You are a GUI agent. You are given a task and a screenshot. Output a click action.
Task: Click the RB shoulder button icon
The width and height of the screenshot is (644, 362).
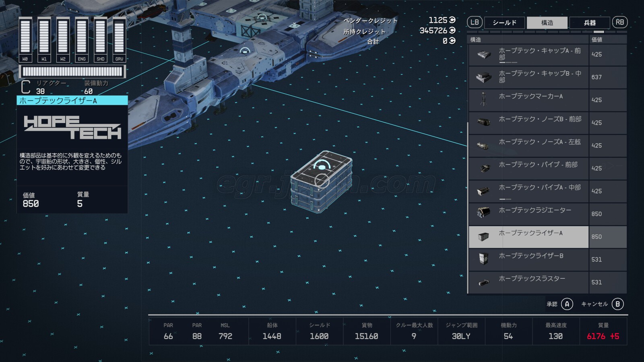[619, 23]
